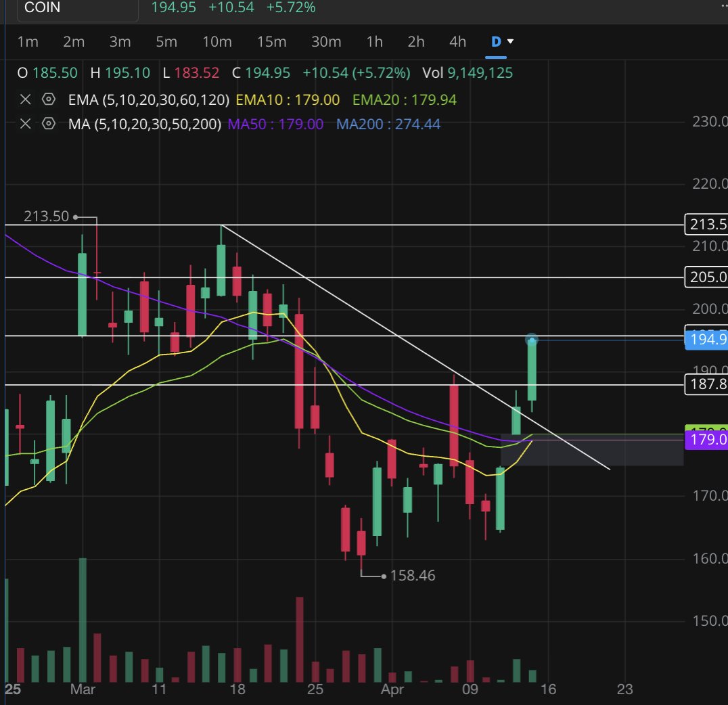The height and width of the screenshot is (705, 728).
Task: Select the 205.0 horizontal line price tag
Action: [706, 277]
